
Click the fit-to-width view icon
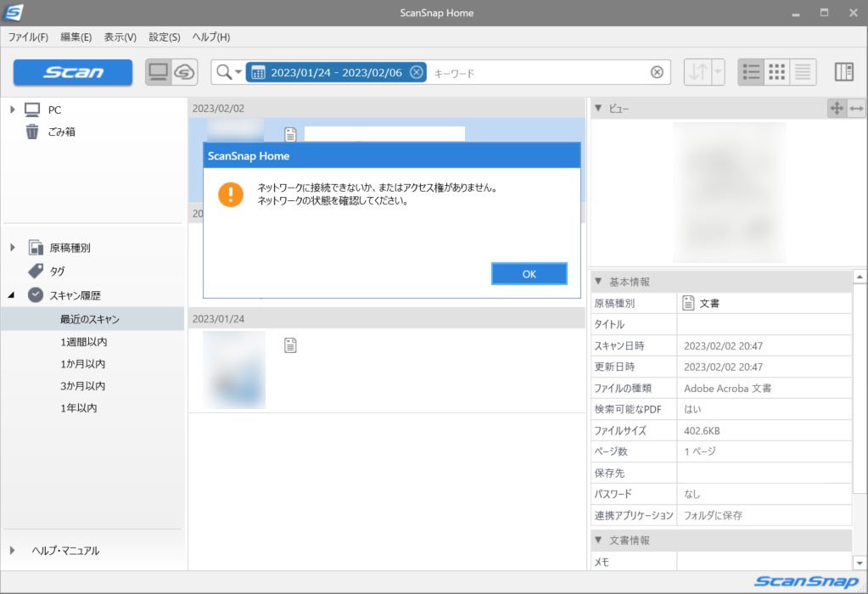(x=856, y=109)
